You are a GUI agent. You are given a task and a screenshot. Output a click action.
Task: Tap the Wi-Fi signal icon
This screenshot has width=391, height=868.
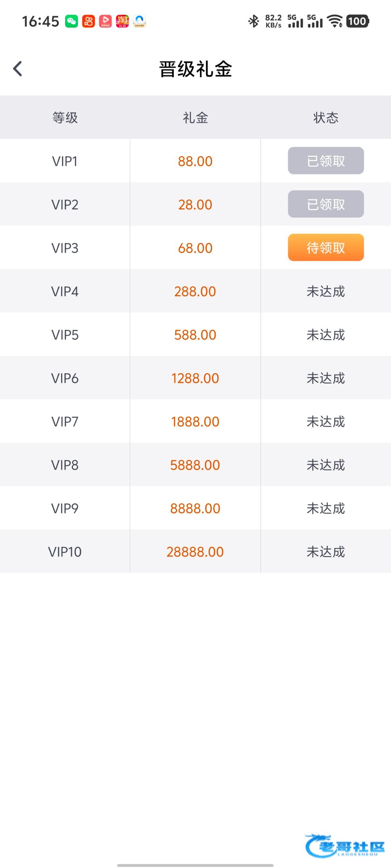335,21
